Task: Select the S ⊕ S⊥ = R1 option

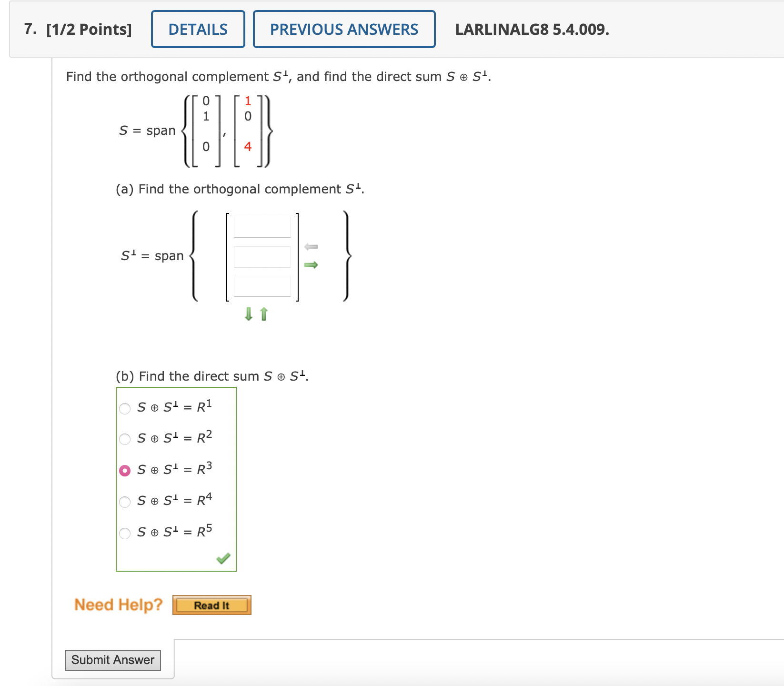Action: coord(125,408)
